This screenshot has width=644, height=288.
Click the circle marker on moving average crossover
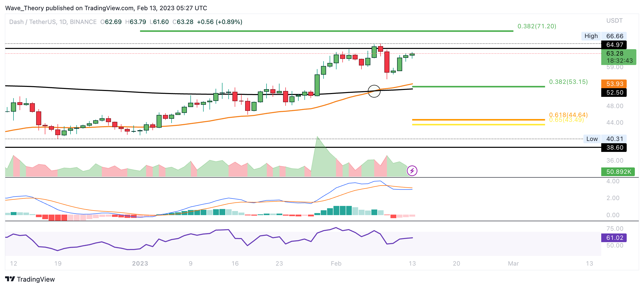click(x=374, y=91)
